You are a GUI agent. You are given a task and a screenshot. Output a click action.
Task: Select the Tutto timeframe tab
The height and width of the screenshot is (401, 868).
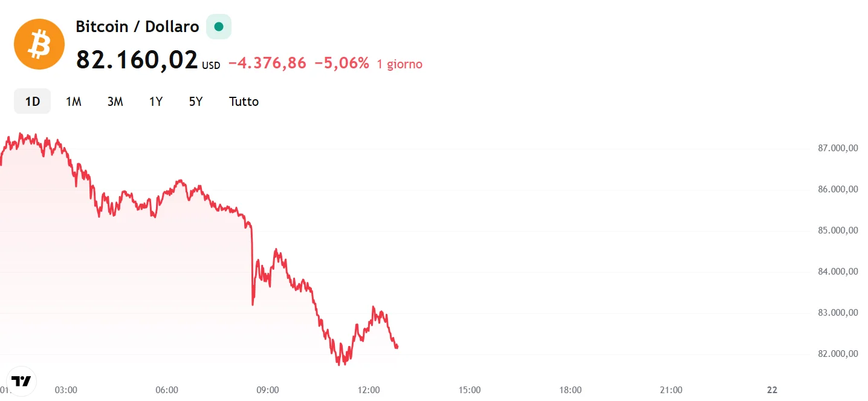pos(244,101)
